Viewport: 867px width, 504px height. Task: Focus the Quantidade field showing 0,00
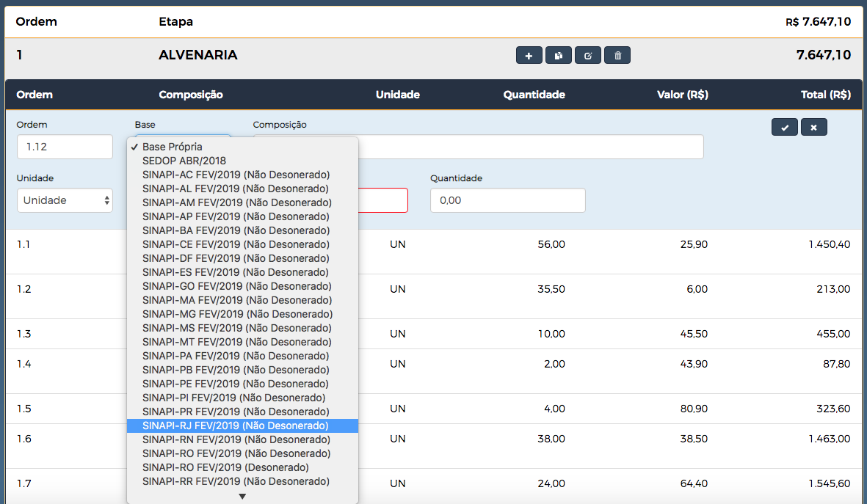[x=507, y=200]
